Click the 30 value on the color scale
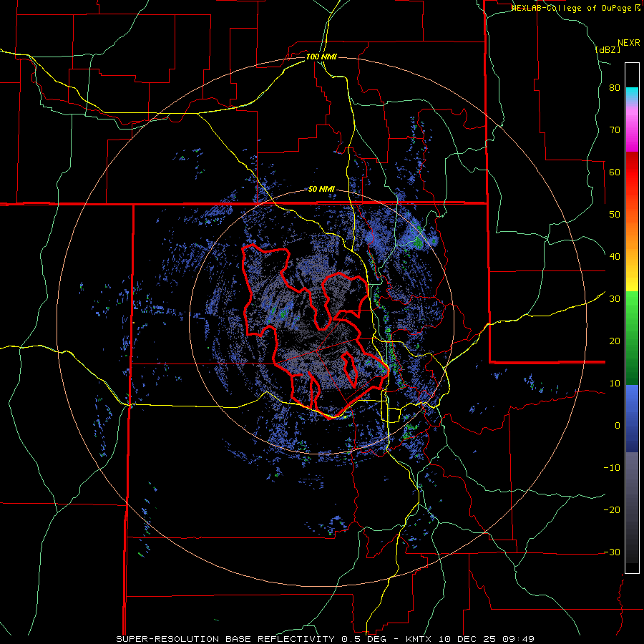 tap(615, 299)
